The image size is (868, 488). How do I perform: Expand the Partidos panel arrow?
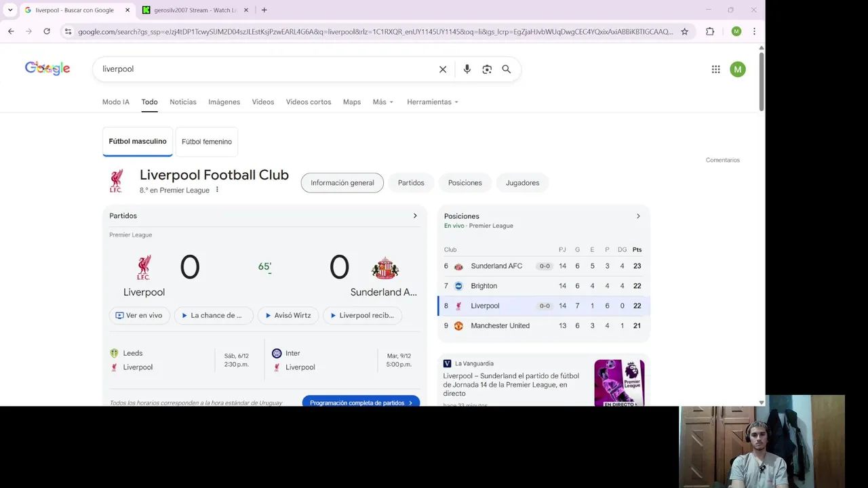click(415, 216)
